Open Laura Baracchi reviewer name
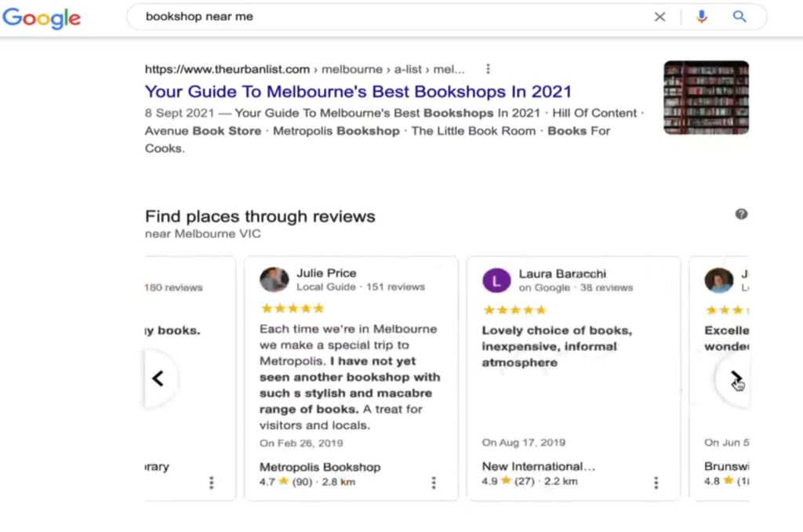Screen dimensions: 803x532 (561, 273)
